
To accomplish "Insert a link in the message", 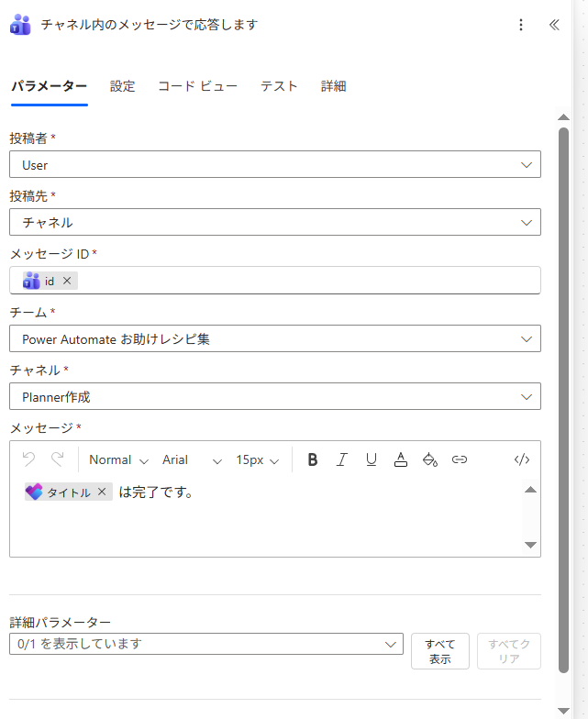I will 459,459.
